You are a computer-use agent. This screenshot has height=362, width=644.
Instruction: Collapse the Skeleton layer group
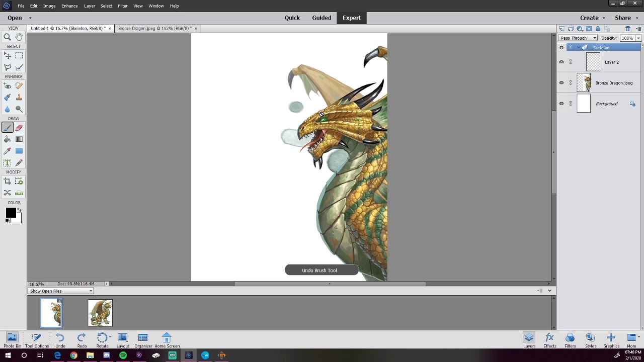tap(578, 48)
